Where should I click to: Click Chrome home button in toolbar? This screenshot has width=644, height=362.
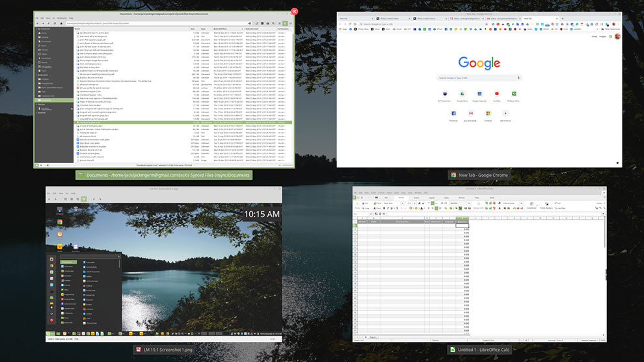tap(355, 24)
